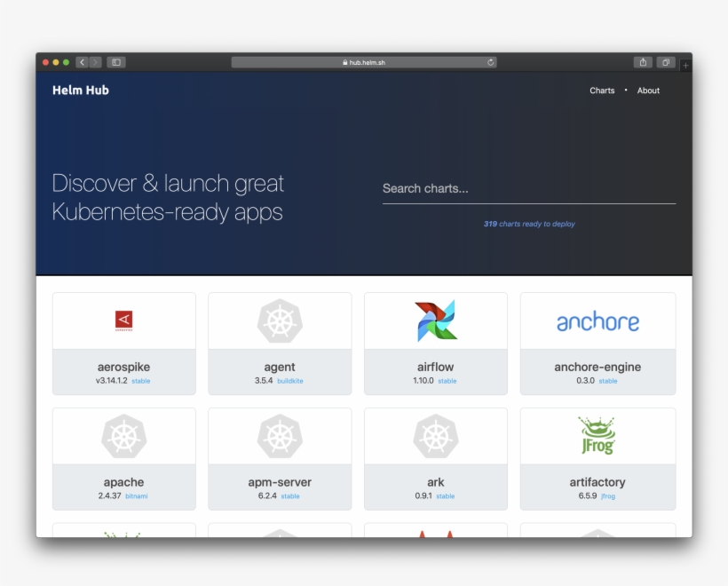Open the ark chart's helm wheel icon
Screen dimensions: 728x586
click(435, 435)
